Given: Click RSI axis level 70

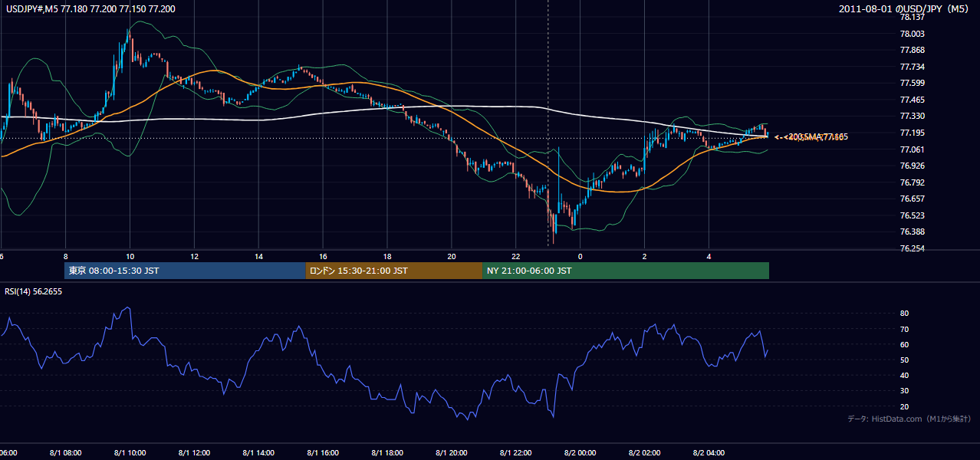Looking at the screenshot, I should 904,329.
